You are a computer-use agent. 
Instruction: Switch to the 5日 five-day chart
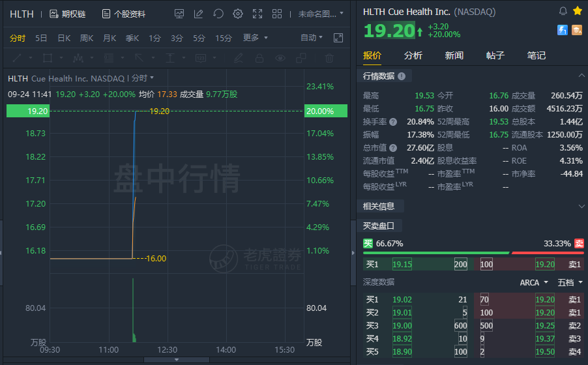point(41,38)
